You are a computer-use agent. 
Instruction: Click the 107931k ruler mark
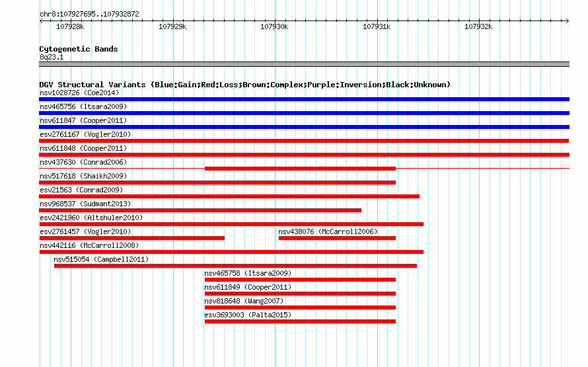coord(377,26)
